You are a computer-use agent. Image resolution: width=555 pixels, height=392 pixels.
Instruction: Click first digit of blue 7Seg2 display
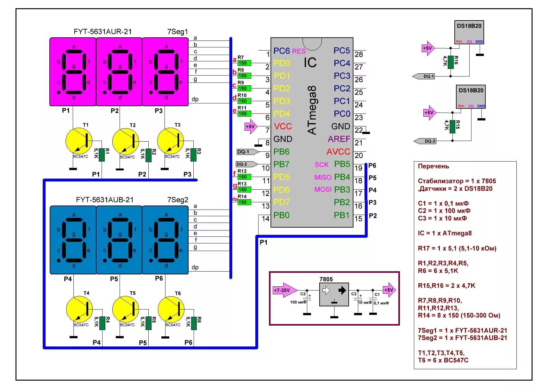(73, 240)
